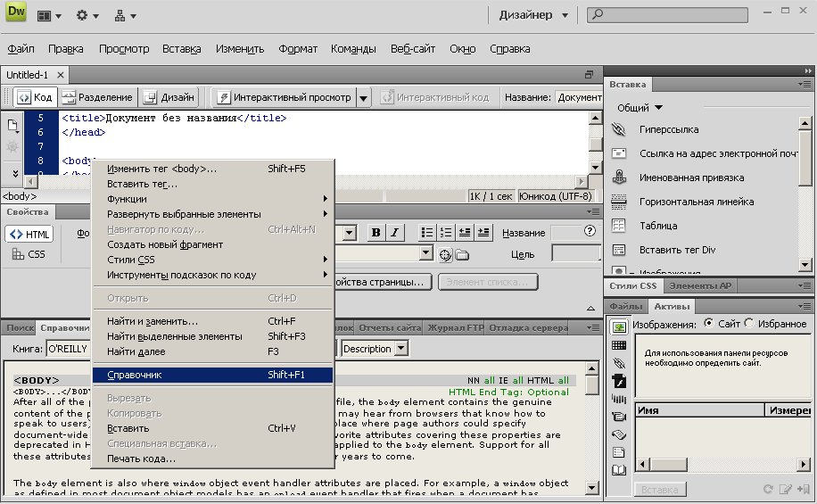Click the help question mark in Свойства

pos(590,231)
